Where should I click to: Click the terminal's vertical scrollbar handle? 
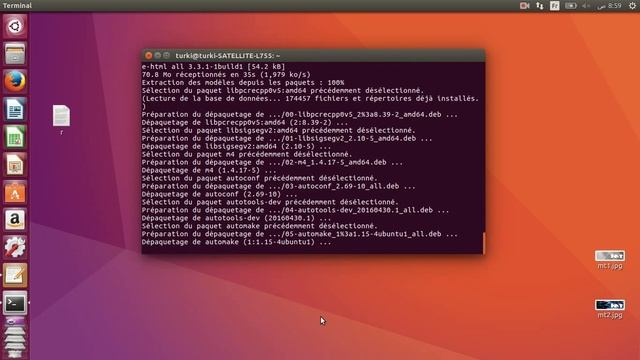484,243
